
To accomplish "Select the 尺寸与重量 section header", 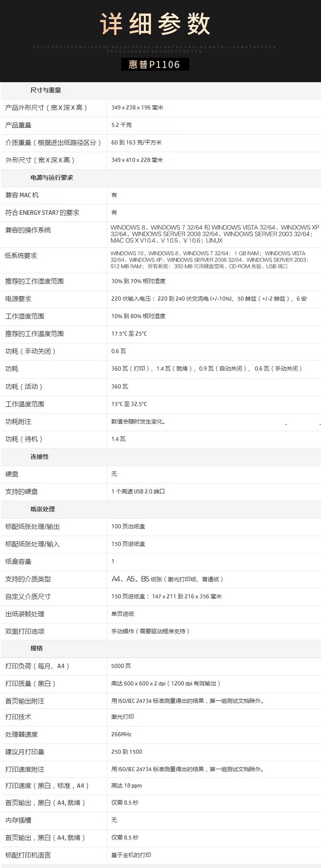I will (x=46, y=90).
